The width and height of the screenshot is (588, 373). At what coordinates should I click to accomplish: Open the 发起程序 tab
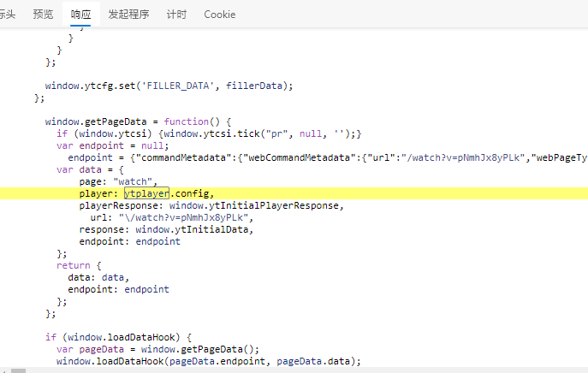(x=128, y=15)
